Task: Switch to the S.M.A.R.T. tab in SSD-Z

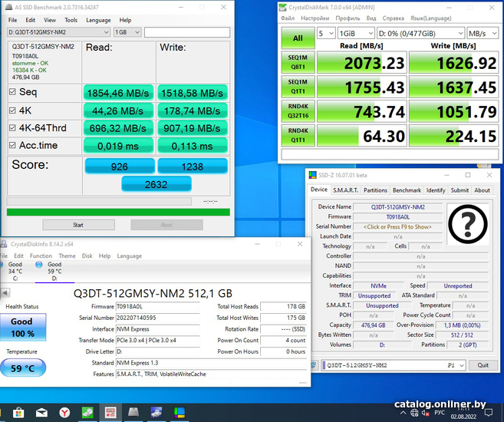Action: pyautogui.click(x=345, y=190)
